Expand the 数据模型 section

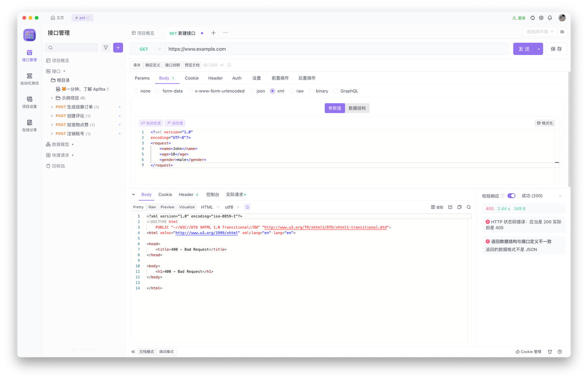pos(73,145)
